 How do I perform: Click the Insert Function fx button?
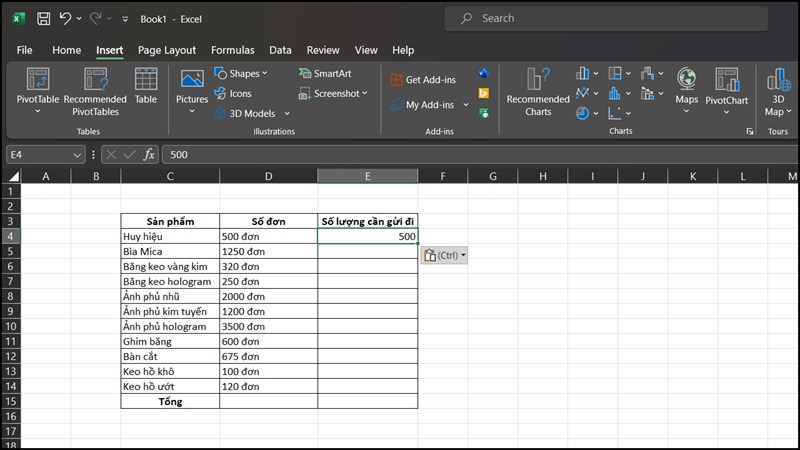[x=149, y=155]
